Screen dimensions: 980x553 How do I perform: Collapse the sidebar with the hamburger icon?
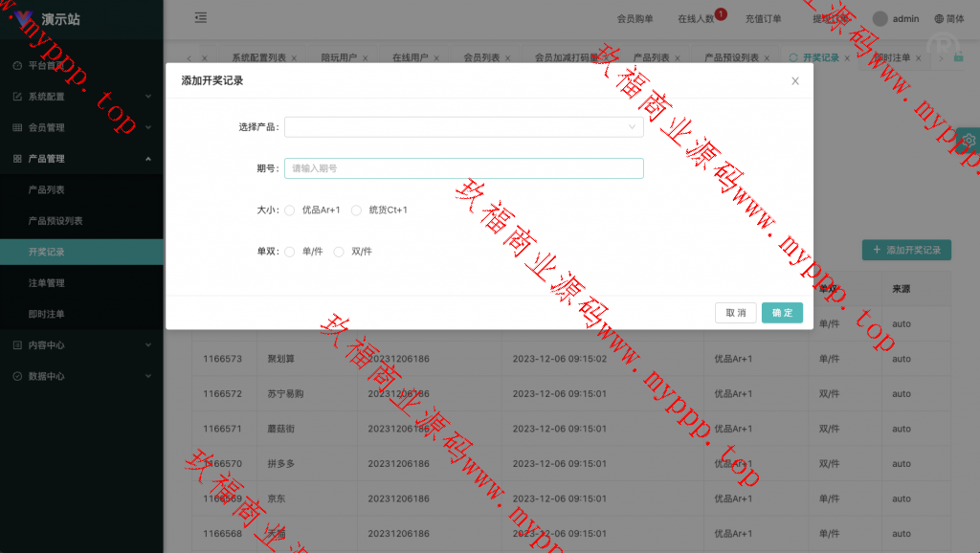point(200,18)
